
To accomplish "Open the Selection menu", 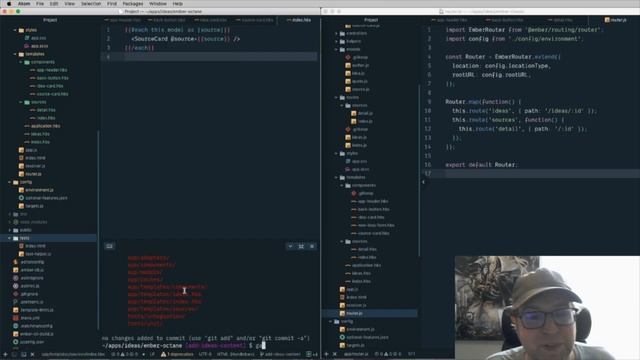I will [91, 4].
